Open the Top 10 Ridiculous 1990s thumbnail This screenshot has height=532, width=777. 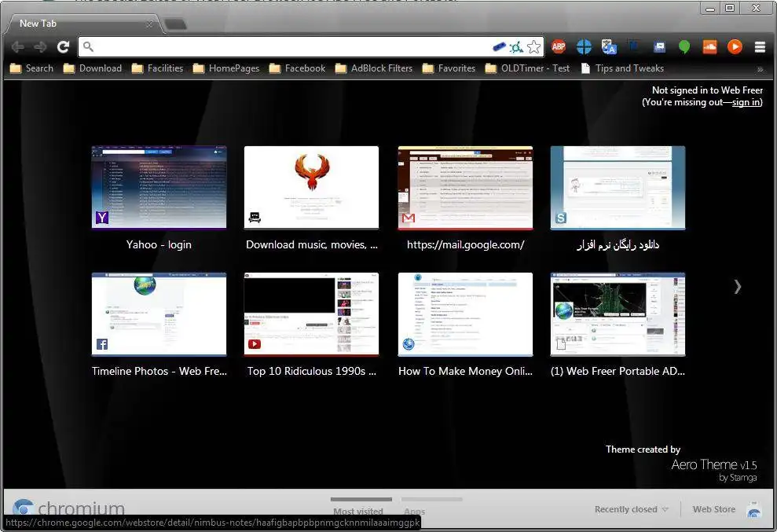pyautogui.click(x=311, y=314)
